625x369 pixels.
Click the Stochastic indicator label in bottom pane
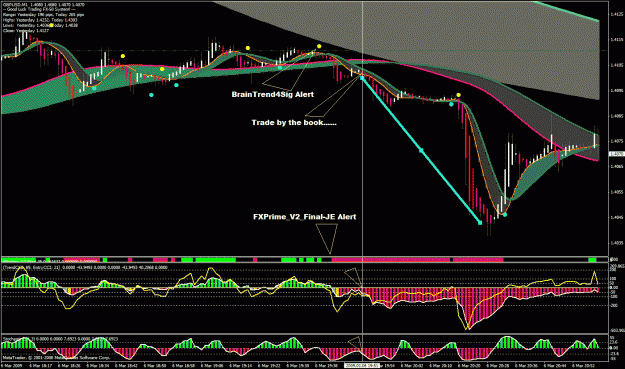pyautogui.click(x=60, y=339)
